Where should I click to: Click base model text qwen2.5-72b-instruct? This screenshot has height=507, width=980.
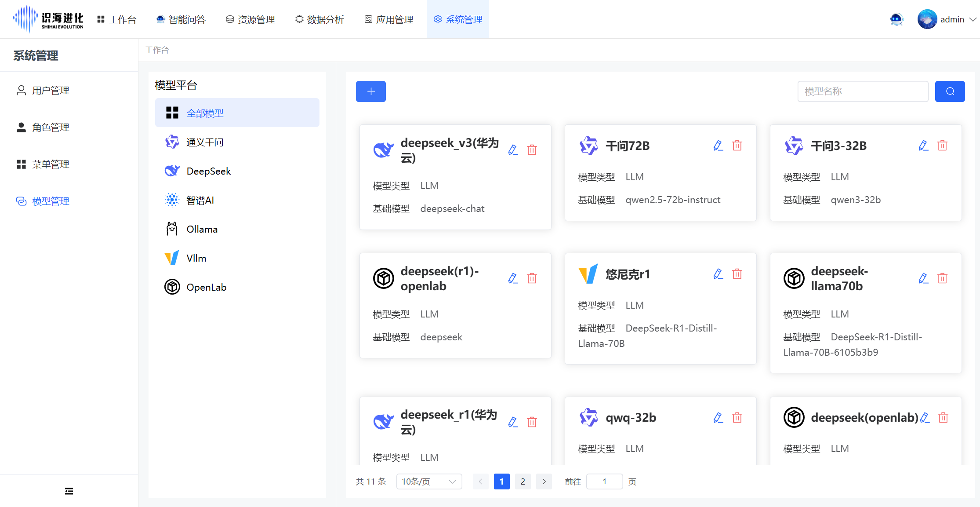pos(673,200)
